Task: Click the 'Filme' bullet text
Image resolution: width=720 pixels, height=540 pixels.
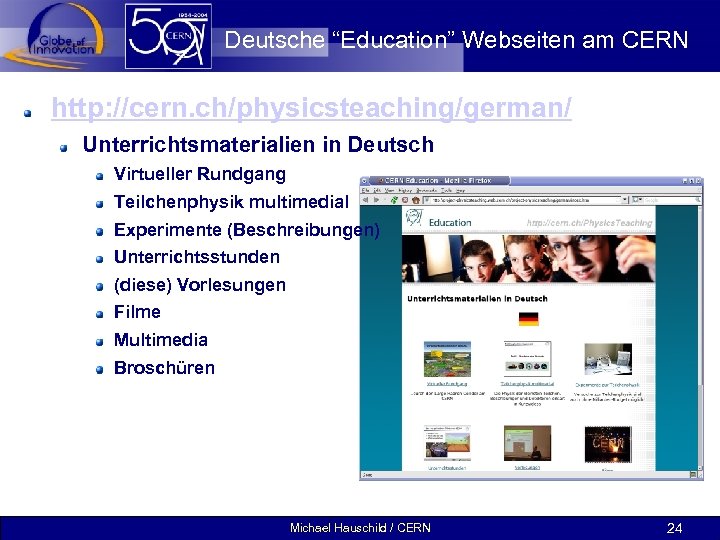Action: pos(137,312)
